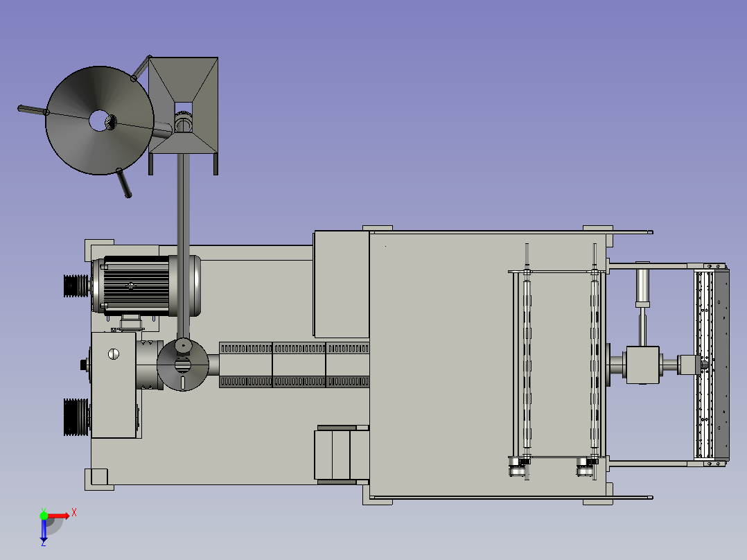This screenshot has height=560, width=747.
Task: Select the handle rod below the funnel
Action: pos(124,183)
